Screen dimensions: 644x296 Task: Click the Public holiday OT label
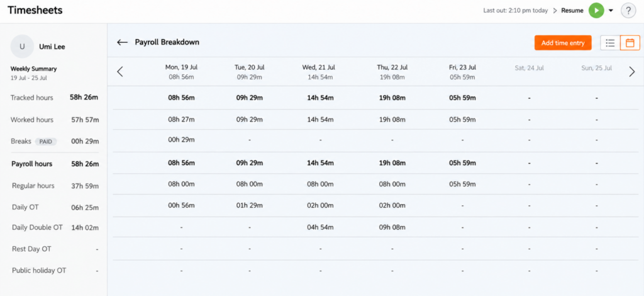39,271
